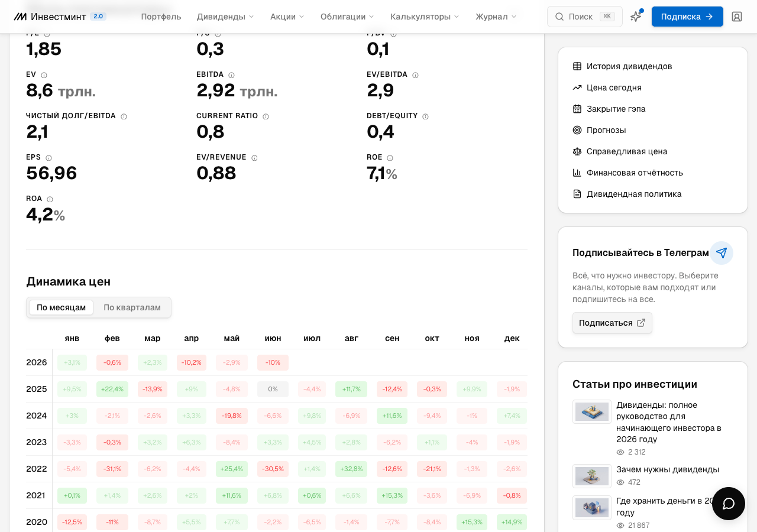Image resolution: width=757 pixels, height=532 pixels.
Task: Expand the Дивиденды menu
Action: pos(225,17)
